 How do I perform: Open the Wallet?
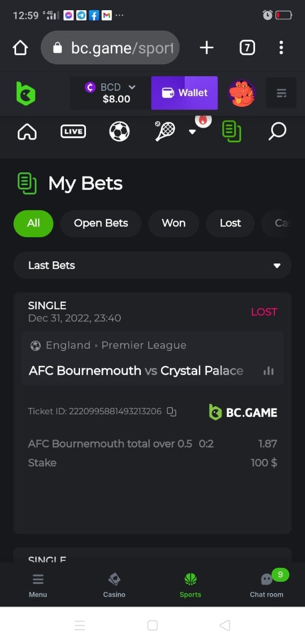(185, 93)
